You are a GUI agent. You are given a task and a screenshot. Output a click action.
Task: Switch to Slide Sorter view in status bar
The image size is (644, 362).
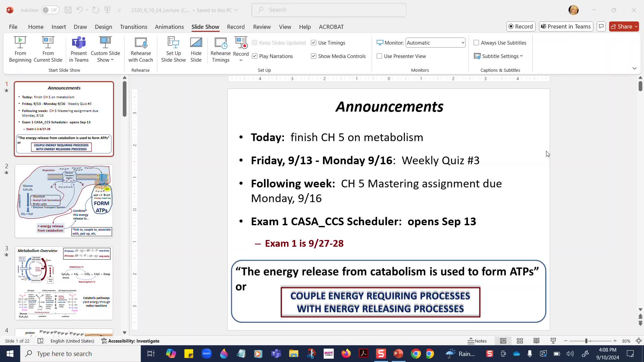(520, 341)
